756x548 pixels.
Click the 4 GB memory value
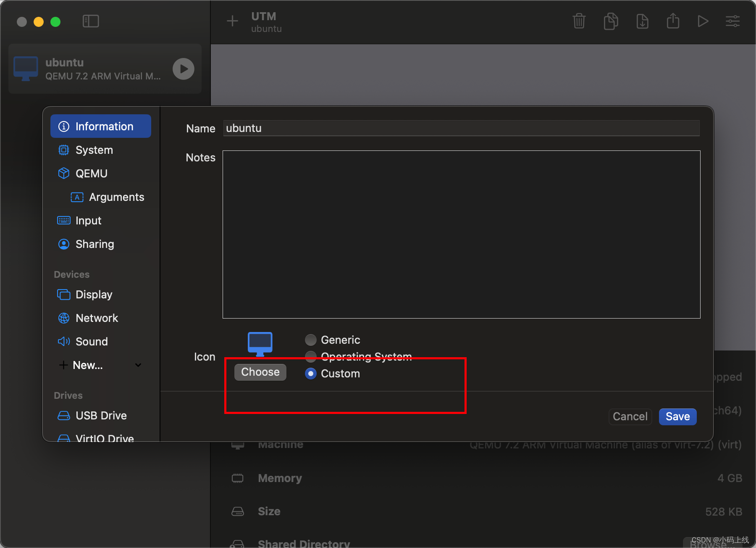[730, 478]
